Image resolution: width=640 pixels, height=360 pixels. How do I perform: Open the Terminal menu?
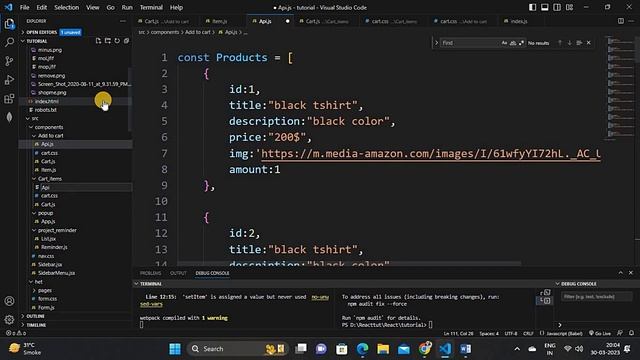point(151,7)
